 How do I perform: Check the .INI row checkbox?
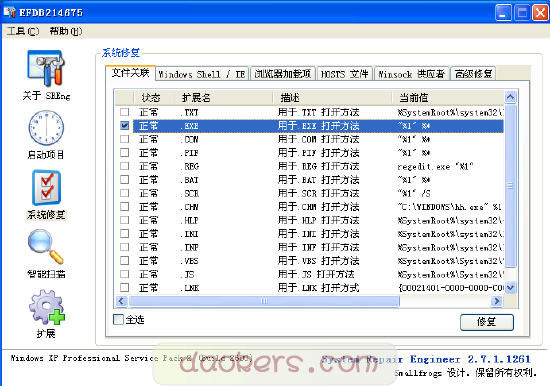click(125, 233)
